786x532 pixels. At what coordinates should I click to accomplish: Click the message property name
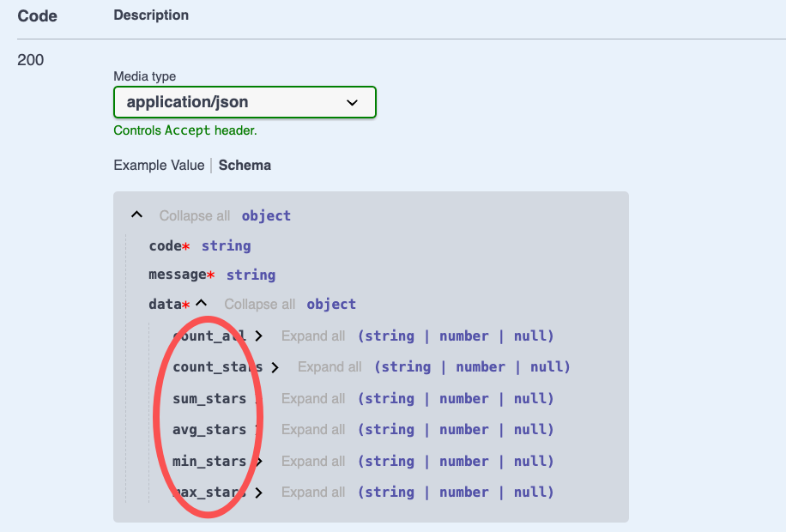[x=177, y=275]
